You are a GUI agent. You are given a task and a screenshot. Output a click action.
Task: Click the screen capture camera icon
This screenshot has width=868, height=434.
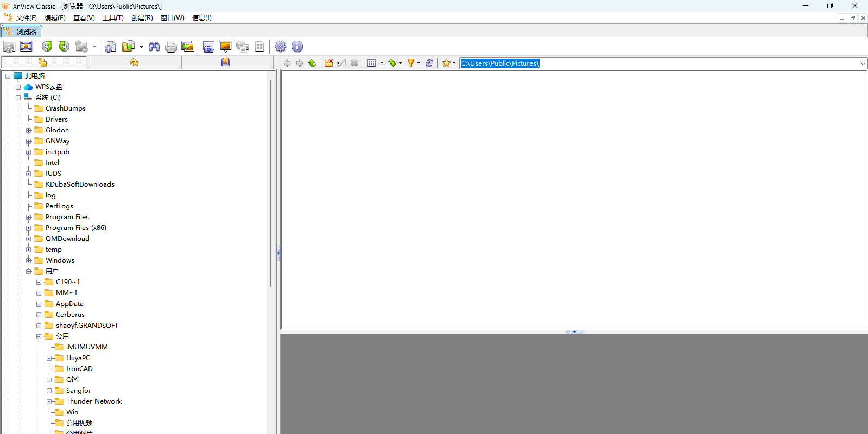click(208, 47)
